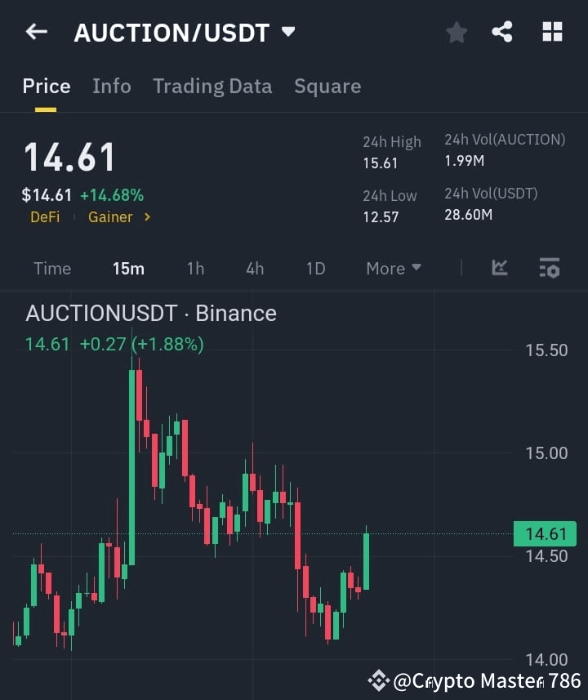Open the Gainer category chevron link

(117, 217)
